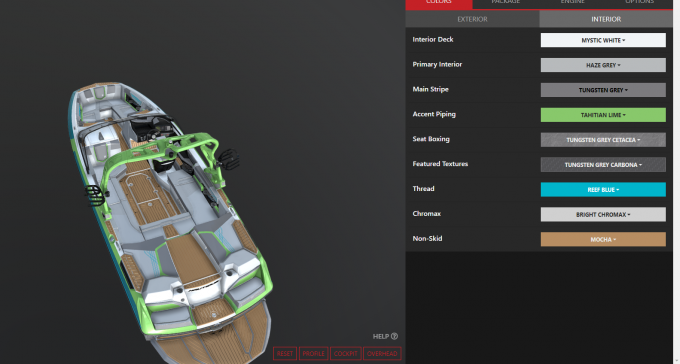Open the Primary Interior Haze Grey dropdown
680x364 pixels.
tap(603, 65)
